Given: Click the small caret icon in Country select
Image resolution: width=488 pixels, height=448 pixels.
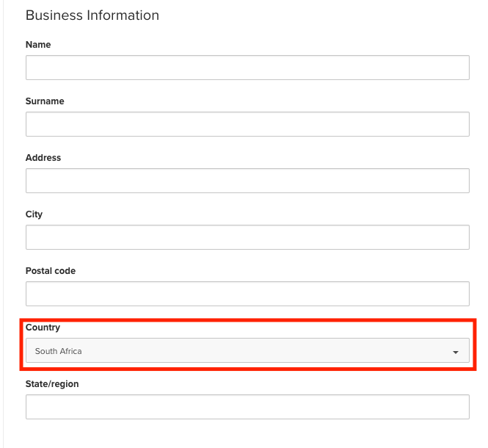Looking at the screenshot, I should (x=456, y=353).
